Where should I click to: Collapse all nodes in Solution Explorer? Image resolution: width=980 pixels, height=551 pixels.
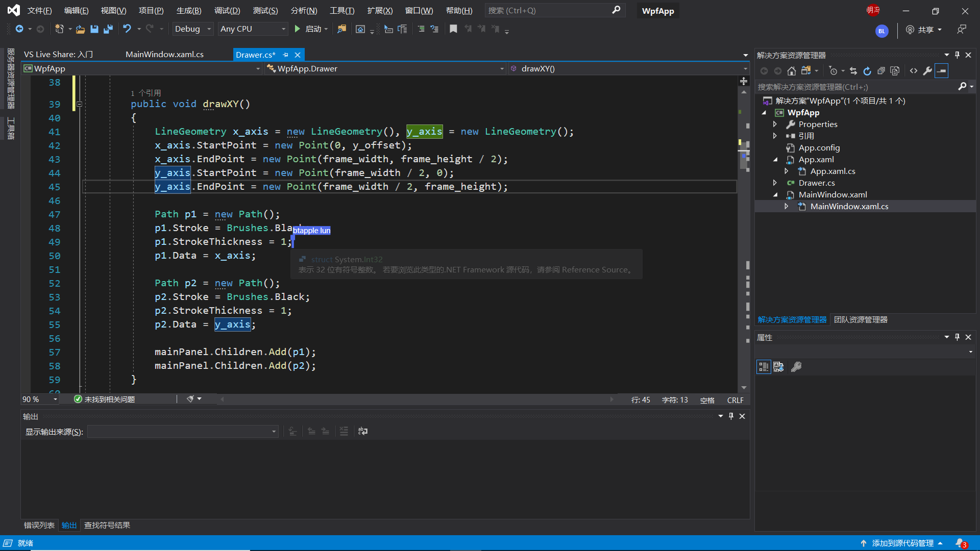tap(881, 71)
